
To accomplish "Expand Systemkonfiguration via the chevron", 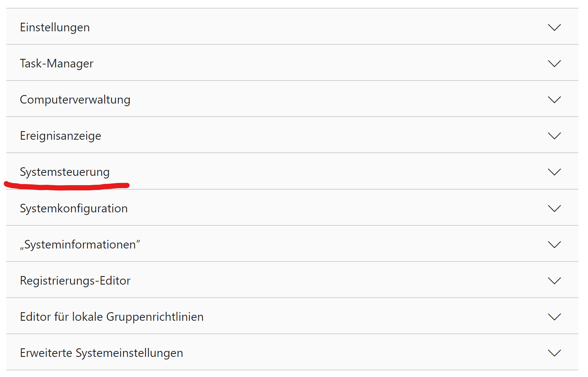I will pos(554,209).
